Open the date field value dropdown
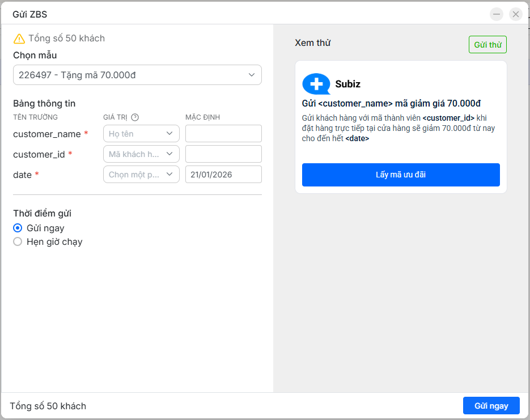 [x=141, y=175]
